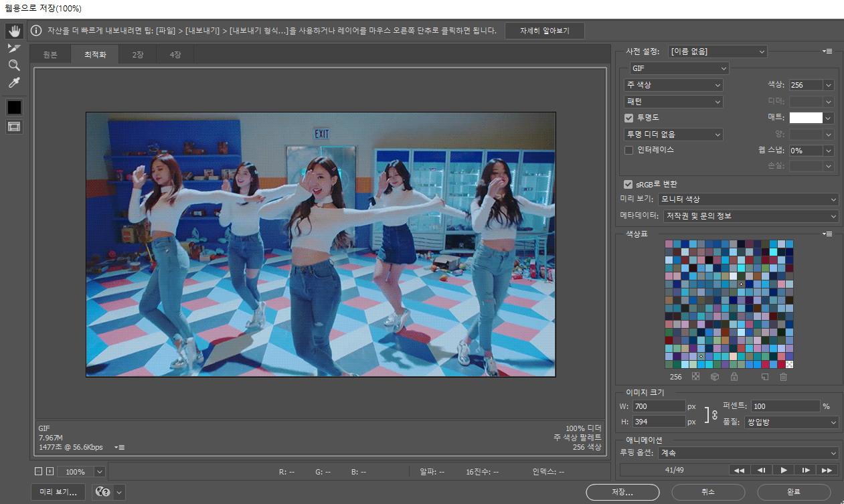This screenshot has width=844, height=504.
Task: Open the GIF file format dropdown
Action: (679, 68)
